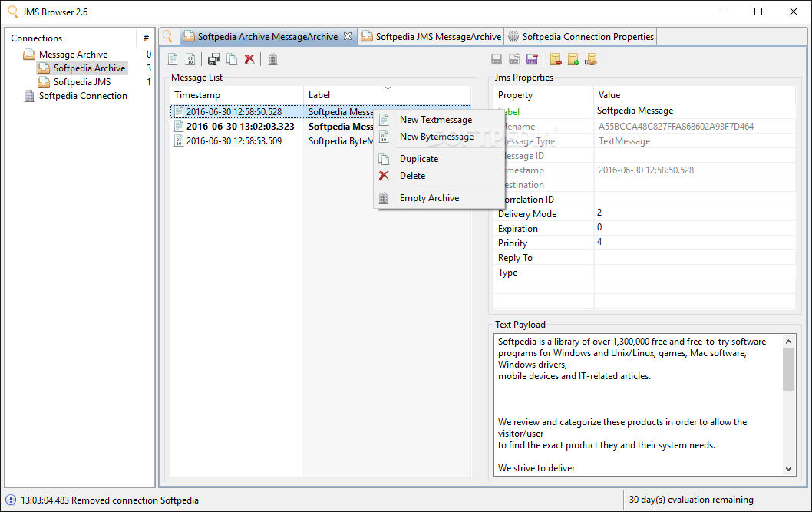This screenshot has width=812, height=512.
Task: Click the Expiration property name
Action: coord(518,229)
